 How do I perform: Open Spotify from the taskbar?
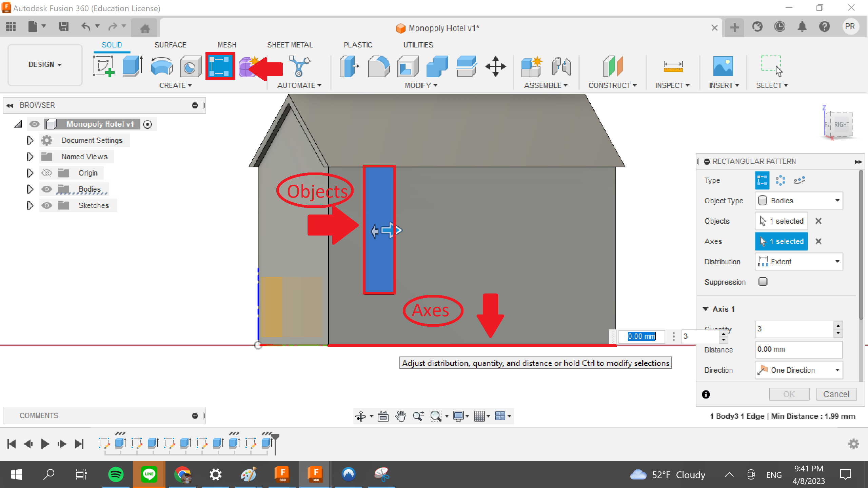[116, 474]
